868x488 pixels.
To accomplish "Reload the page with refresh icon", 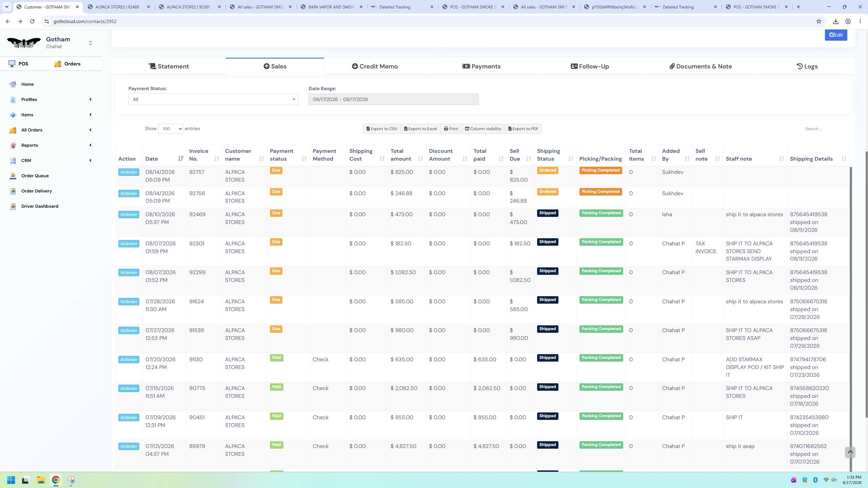I will 32,21.
